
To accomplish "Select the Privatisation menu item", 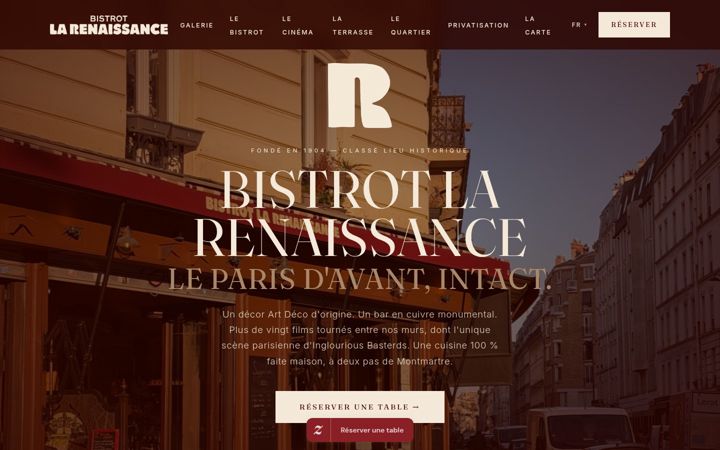I will [478, 25].
